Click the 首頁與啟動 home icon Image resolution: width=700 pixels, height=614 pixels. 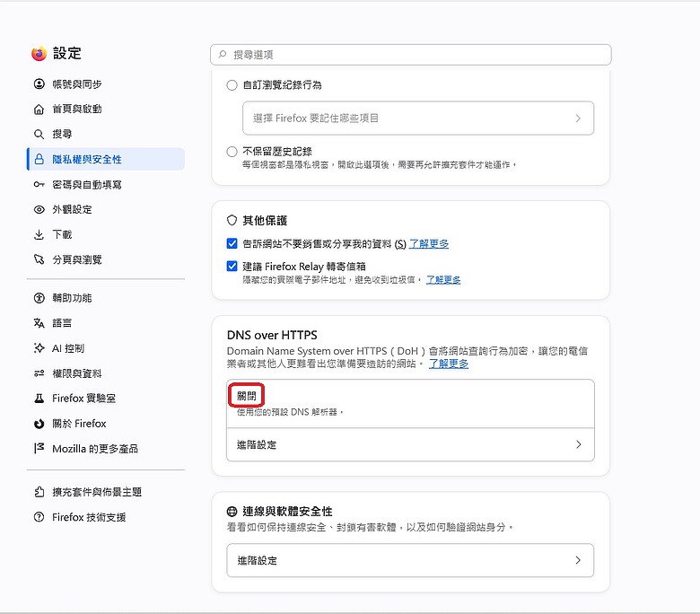pos(39,109)
